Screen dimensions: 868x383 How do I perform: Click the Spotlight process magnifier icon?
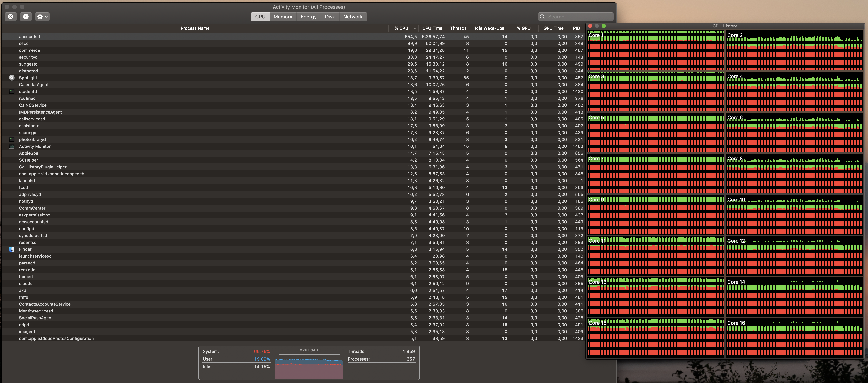coord(12,78)
